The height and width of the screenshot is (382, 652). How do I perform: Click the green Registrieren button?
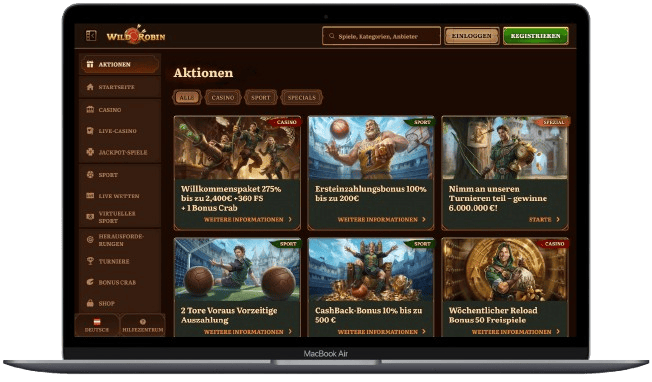tap(536, 36)
